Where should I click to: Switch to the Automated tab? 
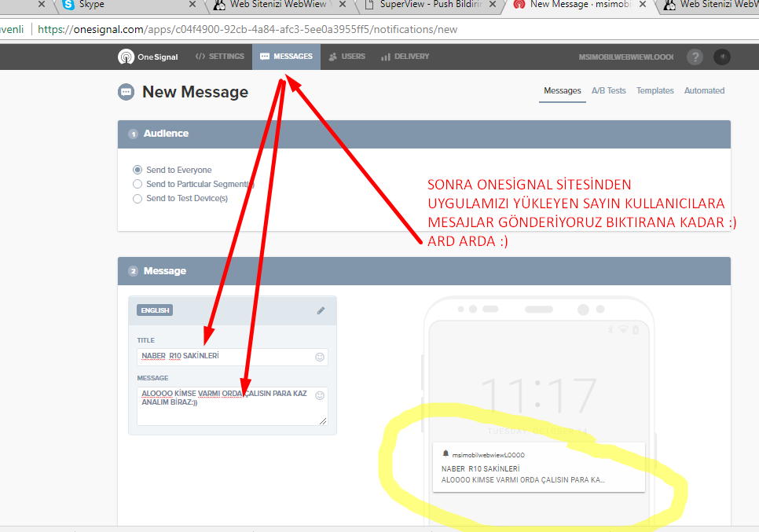point(704,90)
